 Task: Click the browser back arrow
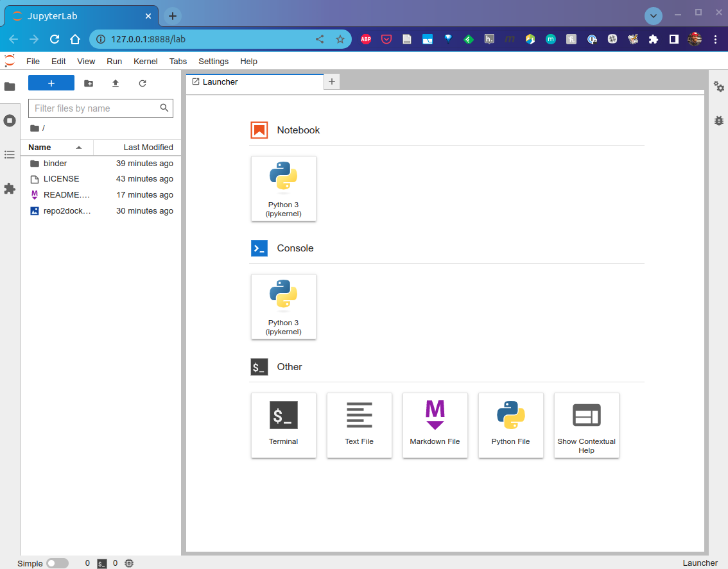pyautogui.click(x=13, y=39)
